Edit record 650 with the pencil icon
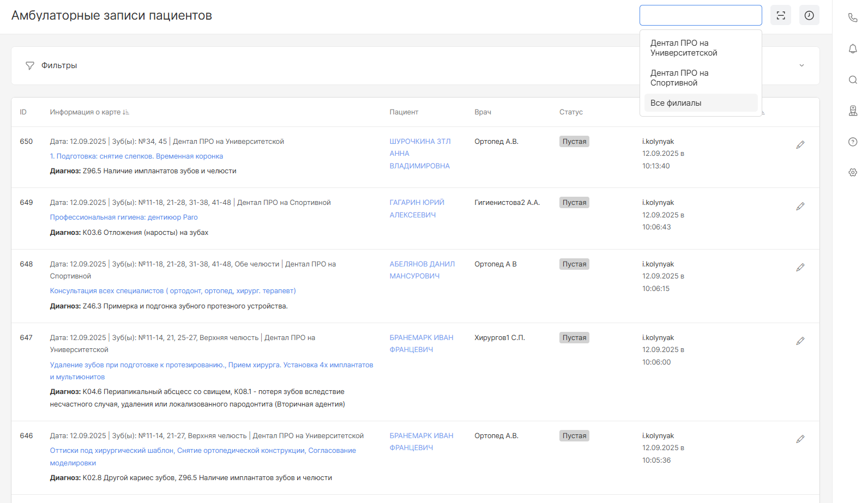868x503 pixels. click(x=800, y=145)
